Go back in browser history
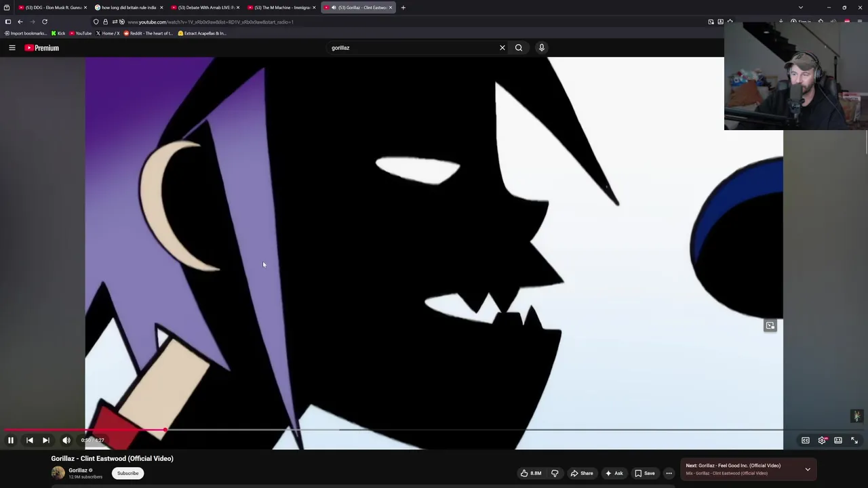Image resolution: width=868 pixels, height=488 pixels. click(x=20, y=22)
